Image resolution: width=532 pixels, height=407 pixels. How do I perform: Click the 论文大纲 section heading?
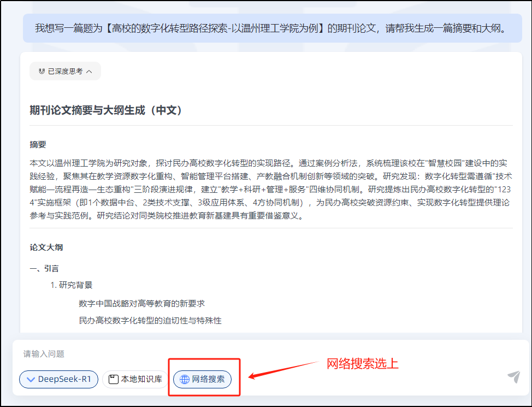click(x=46, y=247)
